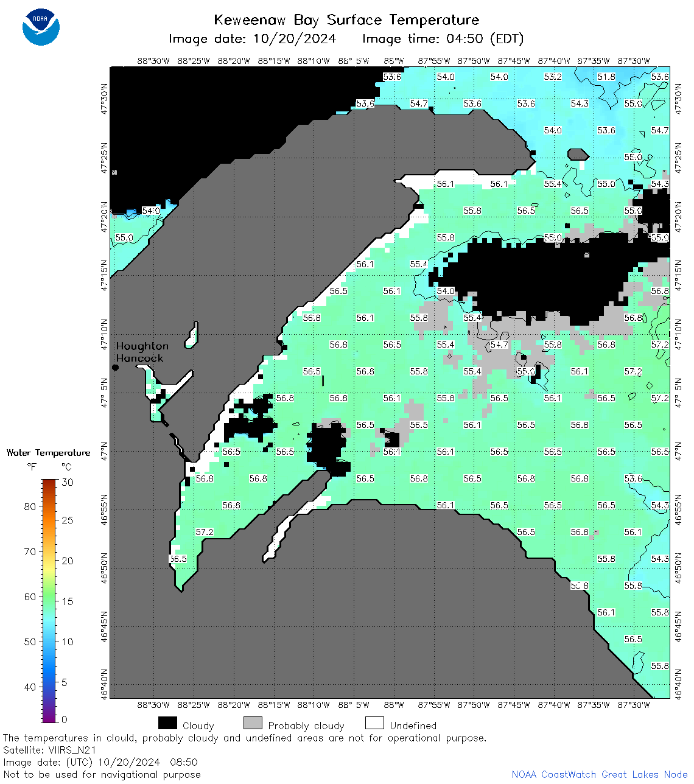The height and width of the screenshot is (784, 694).
Task: Select the 'Satellite: VIIRS_N21' line
Action: coord(50,750)
